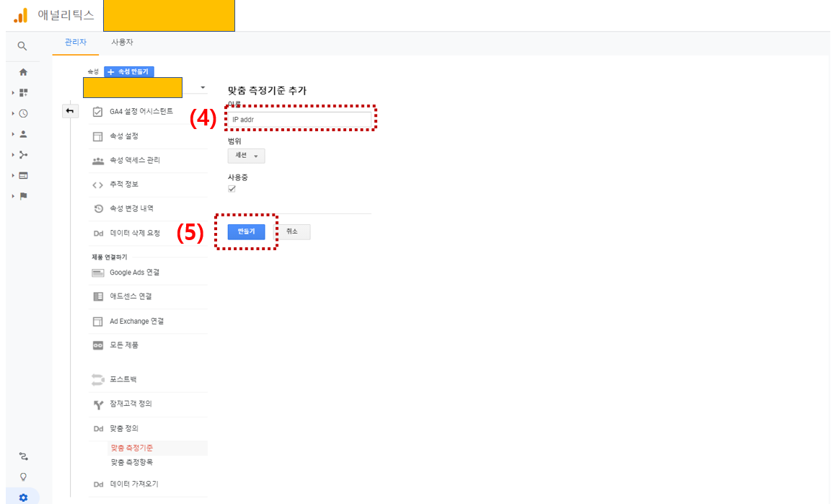Open the search magnifier icon
The height and width of the screenshot is (504, 831).
pos(22,46)
